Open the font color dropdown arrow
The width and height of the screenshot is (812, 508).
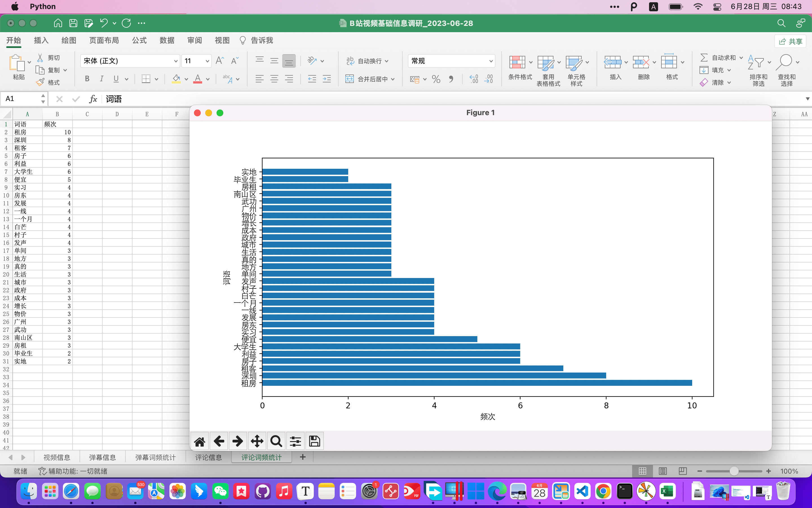208,79
